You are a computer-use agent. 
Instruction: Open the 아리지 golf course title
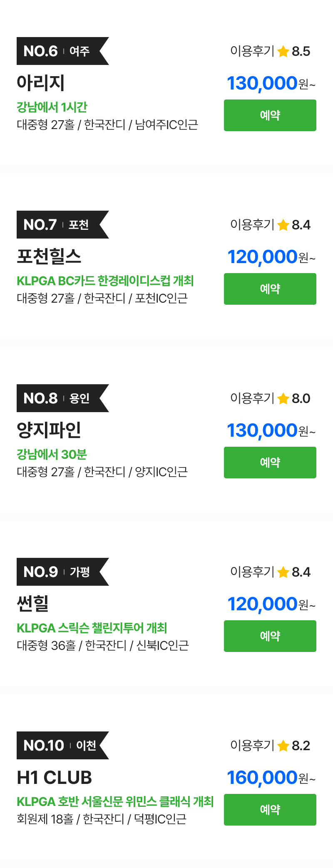tap(40, 82)
